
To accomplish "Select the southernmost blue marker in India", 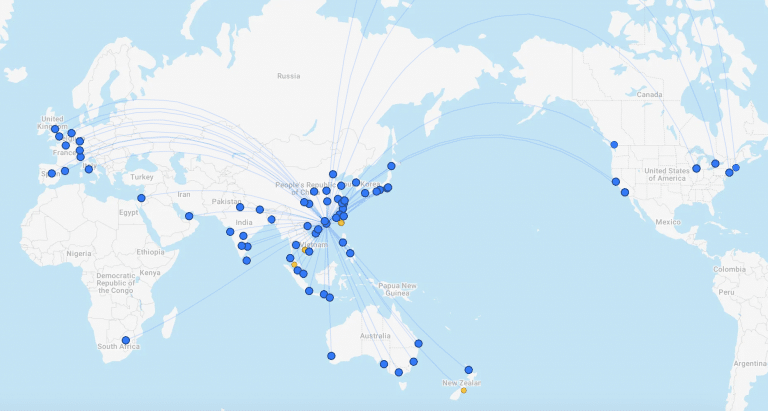I will 247,260.
